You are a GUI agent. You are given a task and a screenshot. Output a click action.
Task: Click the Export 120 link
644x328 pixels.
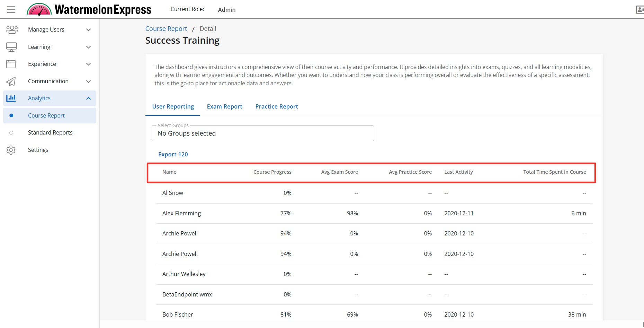173,154
